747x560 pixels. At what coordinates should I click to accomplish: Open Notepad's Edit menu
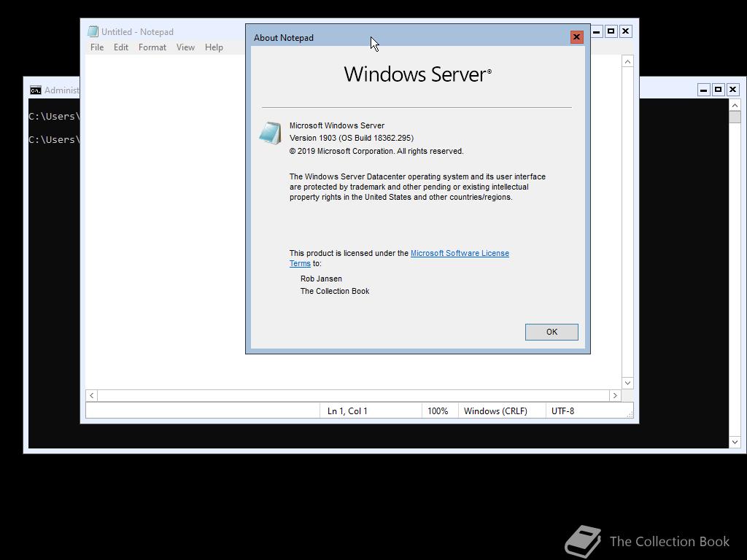pos(120,47)
